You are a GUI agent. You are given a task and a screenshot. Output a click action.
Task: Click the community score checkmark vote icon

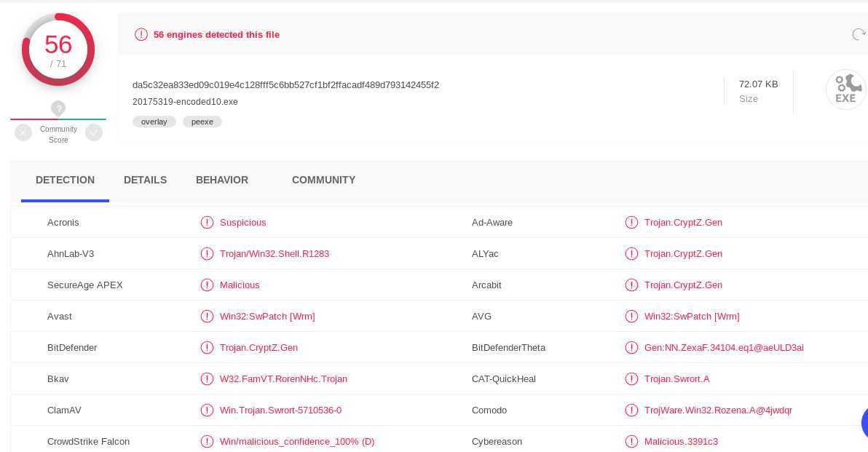pyautogui.click(x=93, y=132)
